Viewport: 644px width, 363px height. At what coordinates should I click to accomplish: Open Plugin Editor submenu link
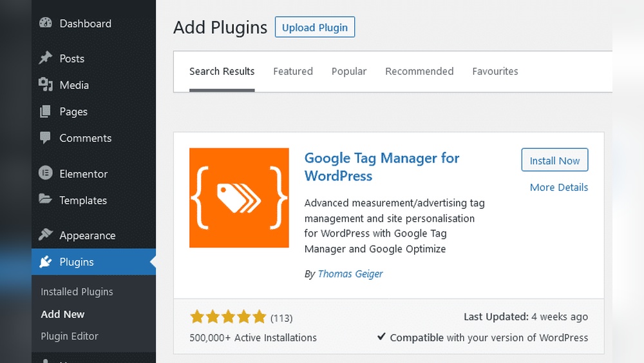click(70, 337)
